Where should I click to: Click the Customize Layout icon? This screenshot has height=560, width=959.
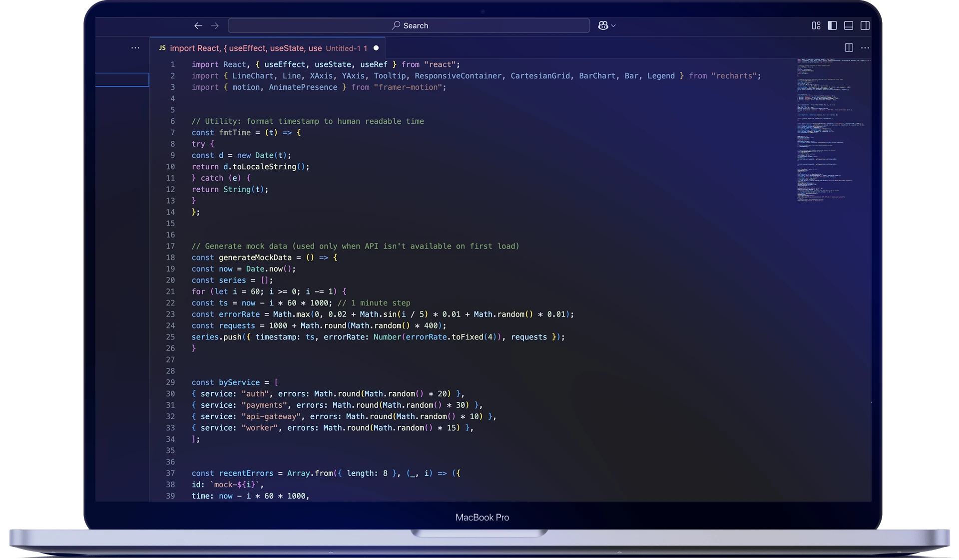pyautogui.click(x=816, y=25)
